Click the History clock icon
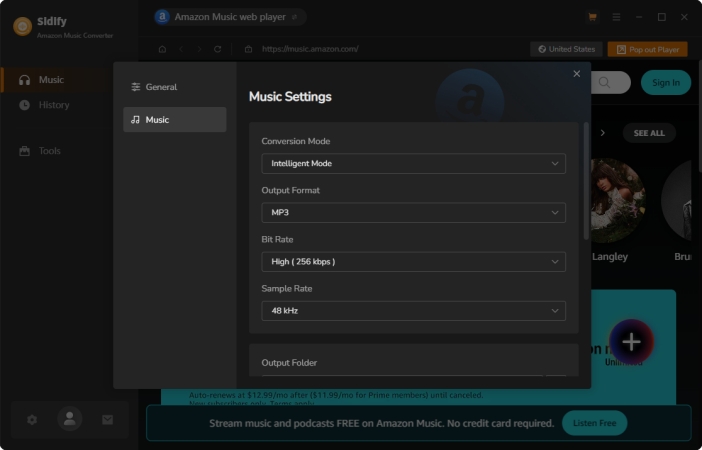Image resolution: width=702 pixels, height=450 pixels. coord(25,105)
